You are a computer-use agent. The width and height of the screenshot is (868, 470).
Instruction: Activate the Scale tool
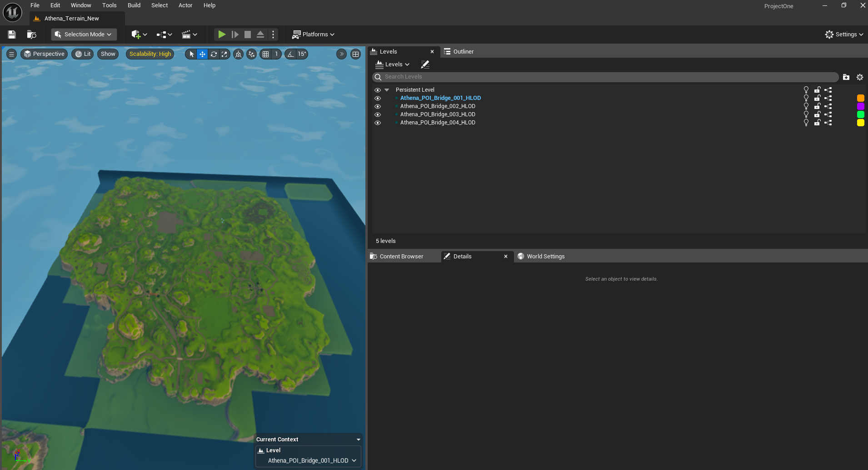[x=224, y=54]
